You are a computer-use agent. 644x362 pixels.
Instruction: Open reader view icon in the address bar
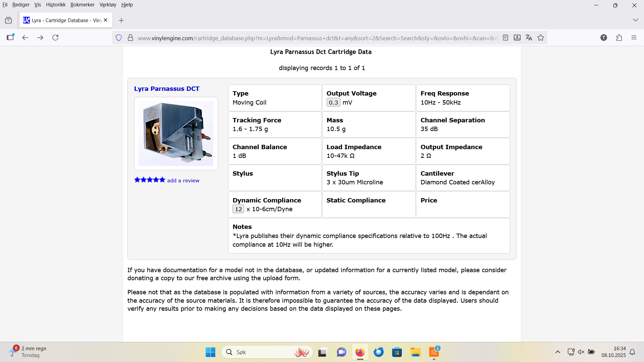coord(505,38)
